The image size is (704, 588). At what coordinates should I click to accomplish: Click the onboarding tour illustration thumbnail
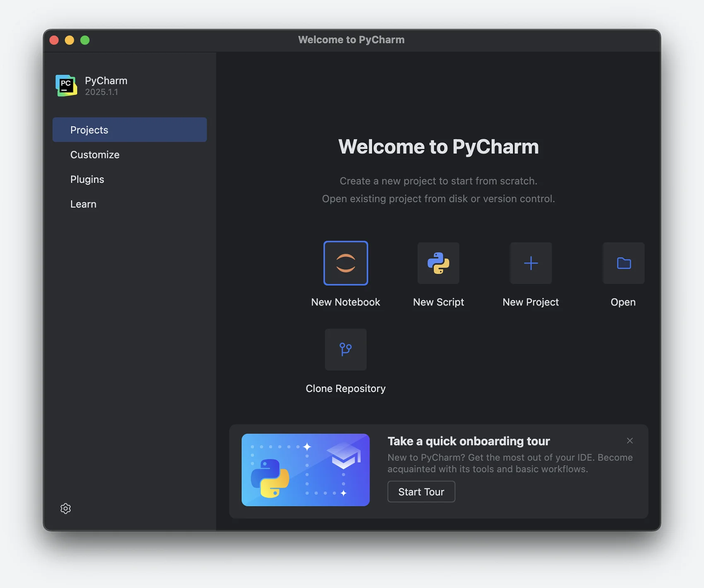coord(306,470)
